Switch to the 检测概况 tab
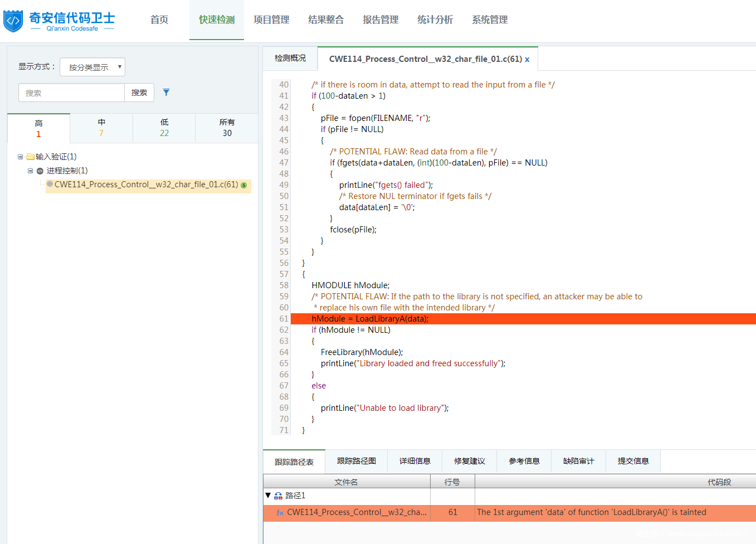Image resolution: width=756 pixels, height=544 pixels. [290, 58]
